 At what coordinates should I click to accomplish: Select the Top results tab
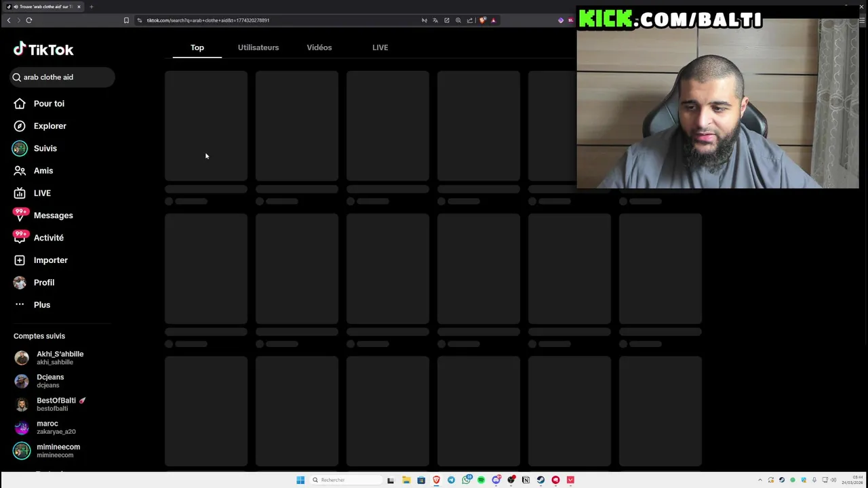point(197,47)
